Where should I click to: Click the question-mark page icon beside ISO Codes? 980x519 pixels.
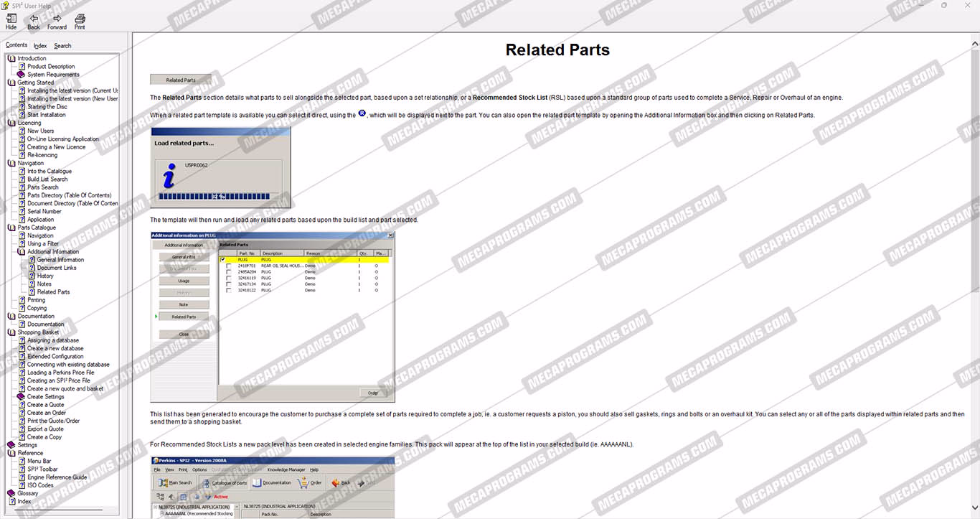click(x=22, y=485)
